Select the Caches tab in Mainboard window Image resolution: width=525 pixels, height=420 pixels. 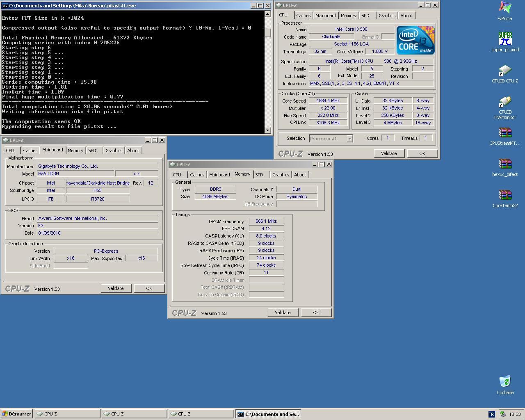pyautogui.click(x=30, y=151)
